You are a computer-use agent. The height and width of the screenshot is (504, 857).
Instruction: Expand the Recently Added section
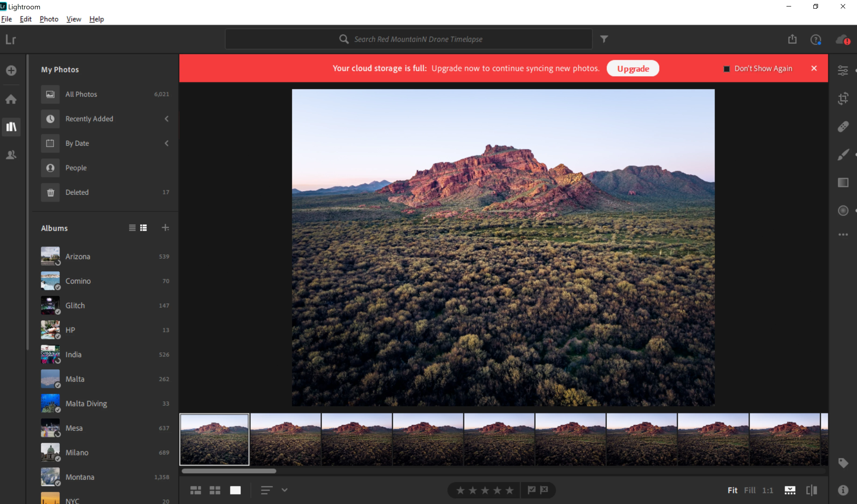point(167,119)
